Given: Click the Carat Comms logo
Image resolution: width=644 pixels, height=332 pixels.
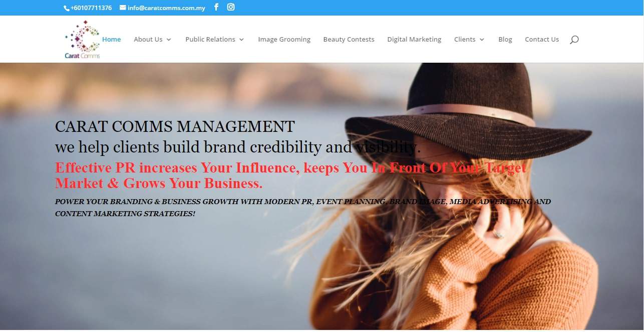Looking at the screenshot, I should 82,40.
